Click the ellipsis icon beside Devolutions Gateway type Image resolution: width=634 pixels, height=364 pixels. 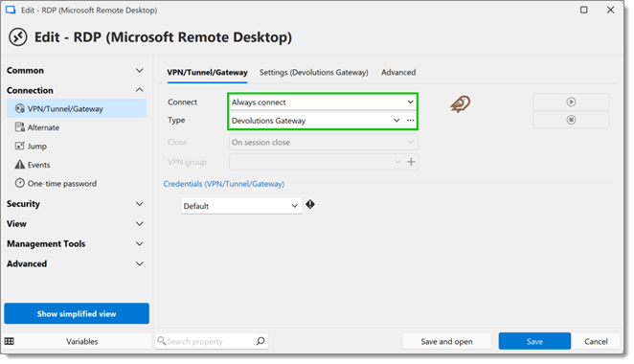(x=411, y=121)
